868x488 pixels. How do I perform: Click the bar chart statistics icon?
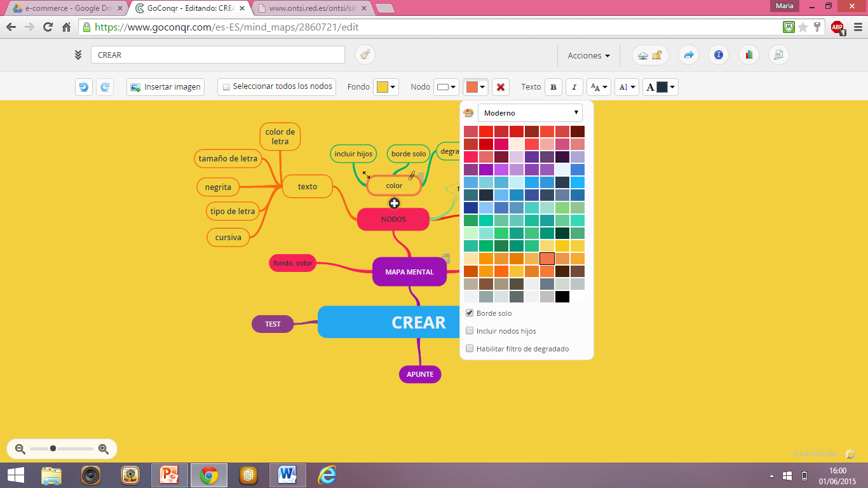click(x=749, y=55)
